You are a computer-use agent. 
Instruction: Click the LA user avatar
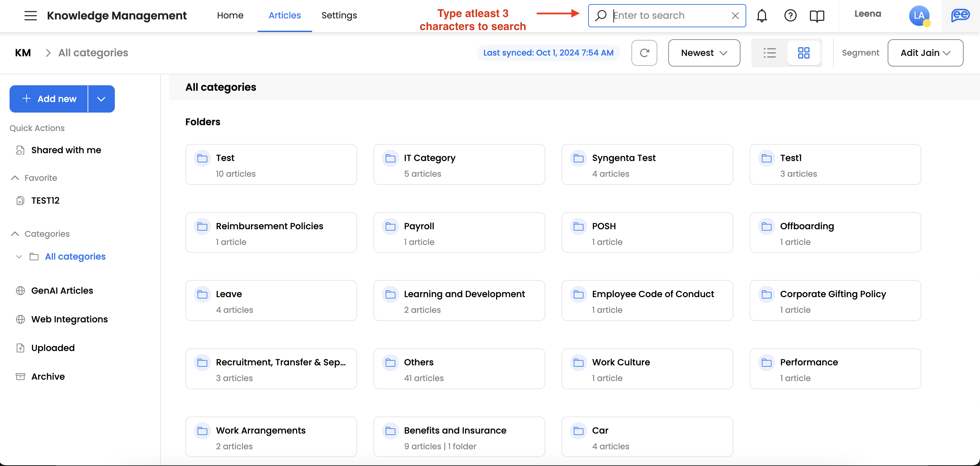(918, 16)
